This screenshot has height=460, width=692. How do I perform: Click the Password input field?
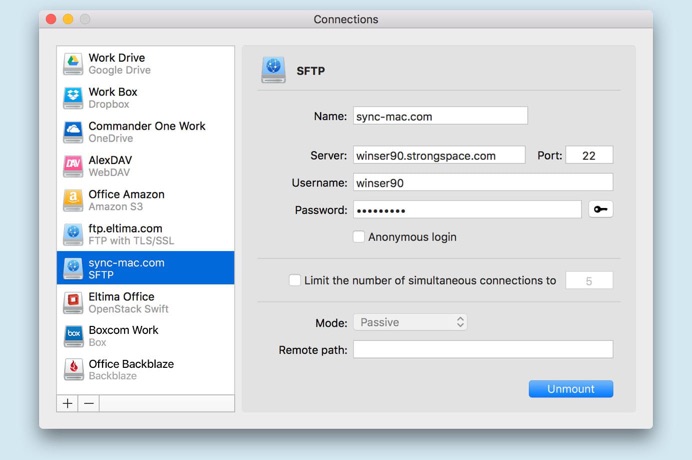point(467,209)
